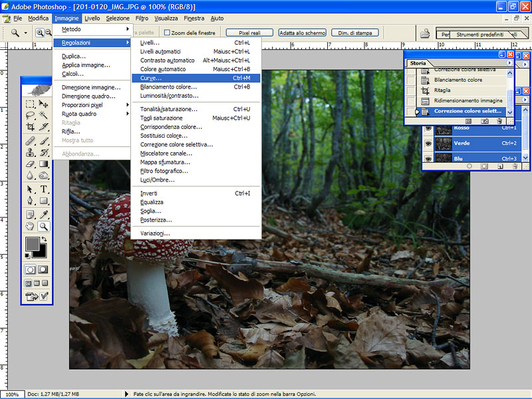Open the Filtro menu
The image size is (532, 399).
tap(142, 19)
